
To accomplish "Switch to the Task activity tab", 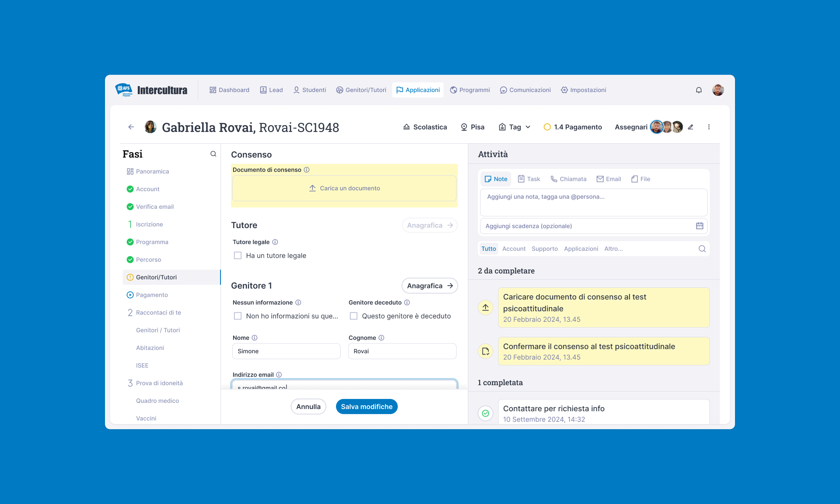I will pyautogui.click(x=529, y=179).
